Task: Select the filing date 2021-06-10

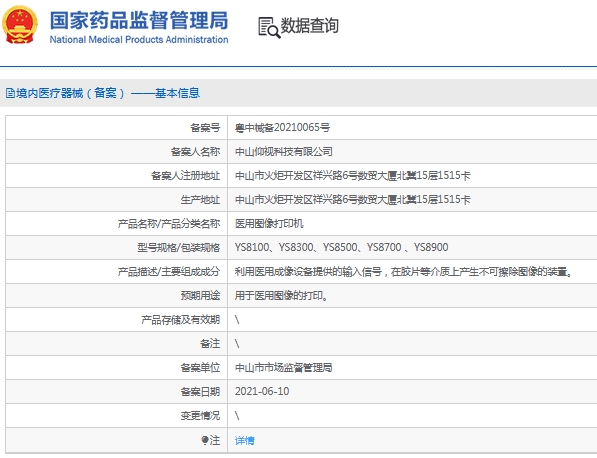Action: (x=262, y=391)
